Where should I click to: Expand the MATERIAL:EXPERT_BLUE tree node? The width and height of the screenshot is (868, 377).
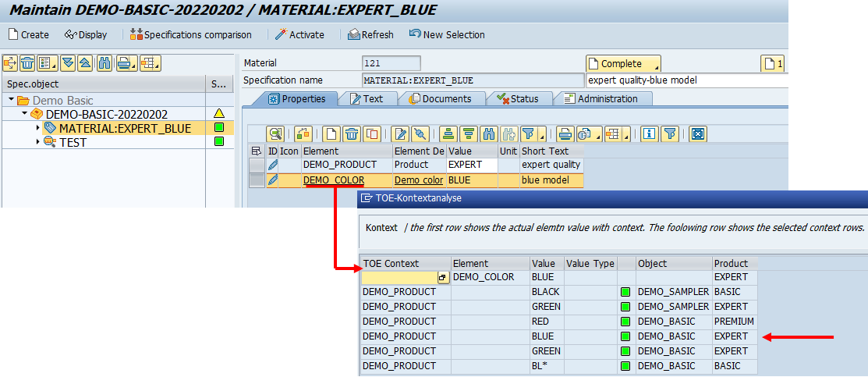(x=38, y=128)
